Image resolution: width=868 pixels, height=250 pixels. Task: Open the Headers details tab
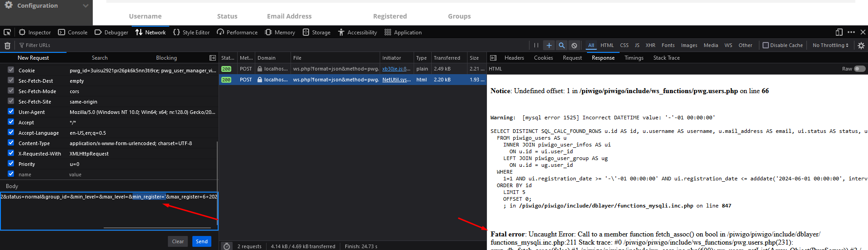coord(514,58)
